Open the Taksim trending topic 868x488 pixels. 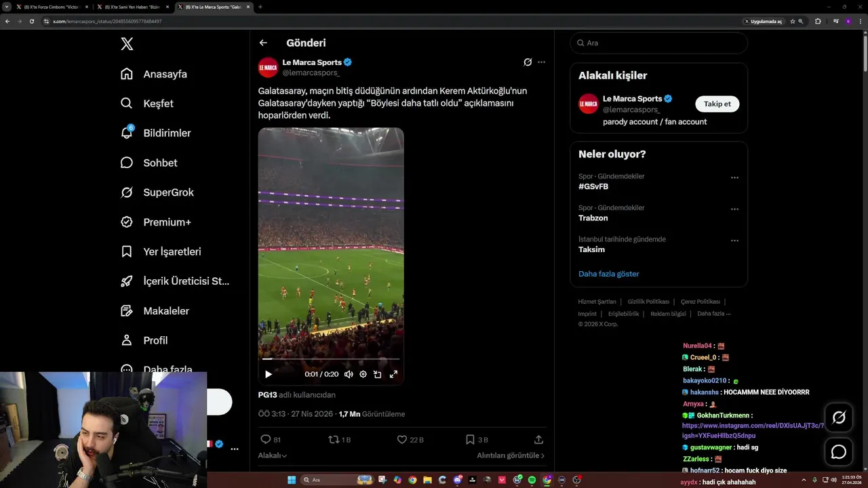click(591, 249)
